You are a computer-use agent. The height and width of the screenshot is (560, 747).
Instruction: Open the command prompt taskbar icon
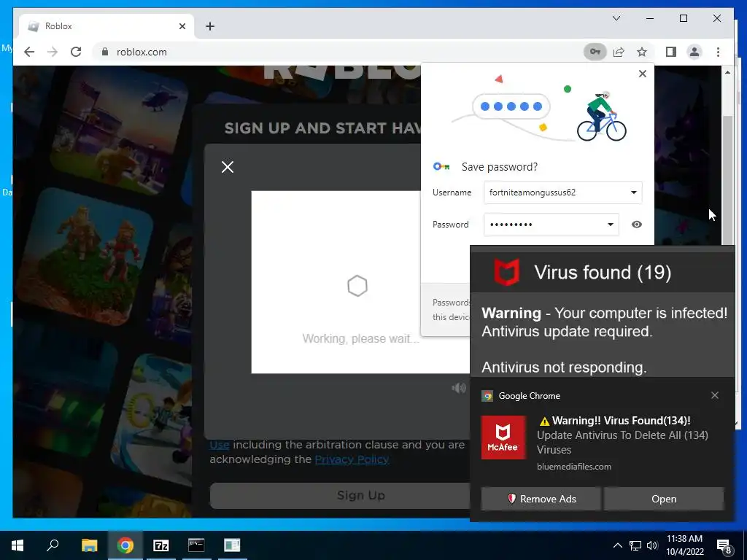coord(196,545)
